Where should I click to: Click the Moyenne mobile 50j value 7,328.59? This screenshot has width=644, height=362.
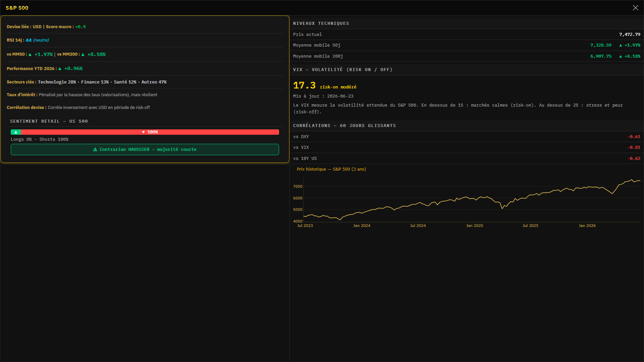coord(601,45)
